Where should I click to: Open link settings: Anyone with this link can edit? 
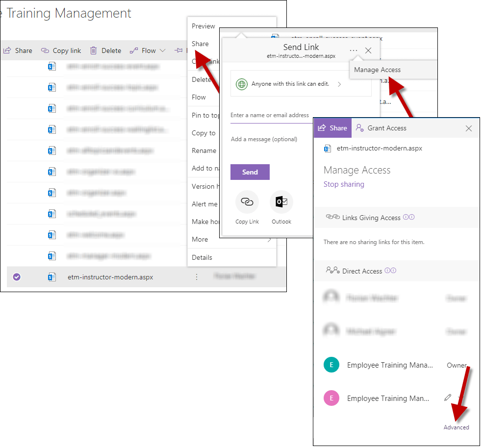[301, 84]
